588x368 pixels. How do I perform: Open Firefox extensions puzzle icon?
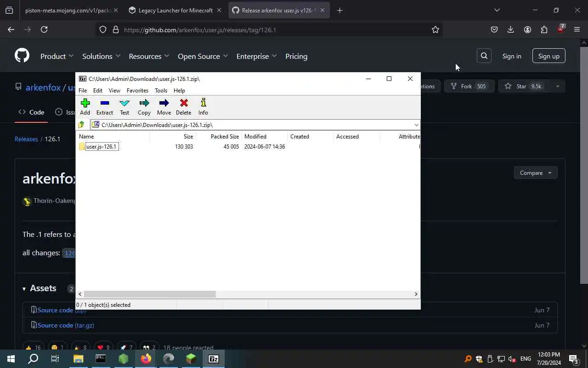[x=544, y=29]
